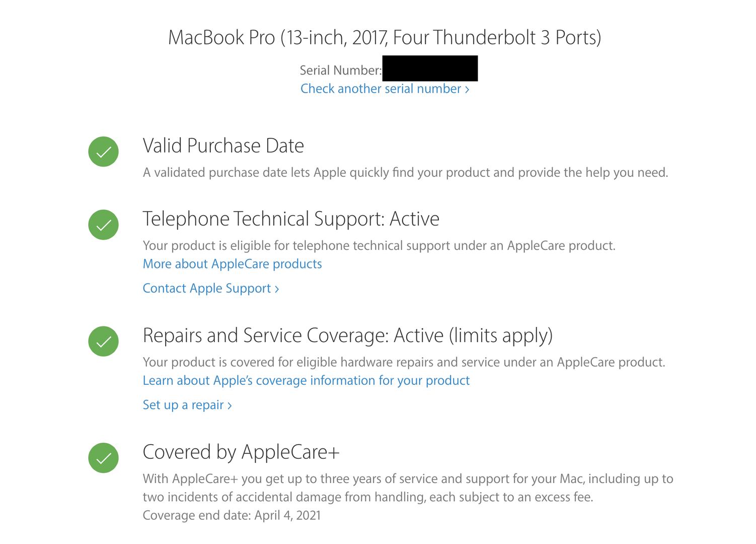Screen dimensions: 756x544
Task: Open Check another serial number link
Action: click(x=385, y=89)
